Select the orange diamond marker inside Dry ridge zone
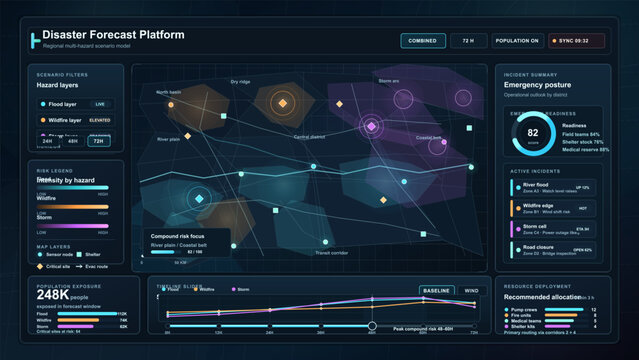Viewport: 639px width, 360px height. click(282, 103)
